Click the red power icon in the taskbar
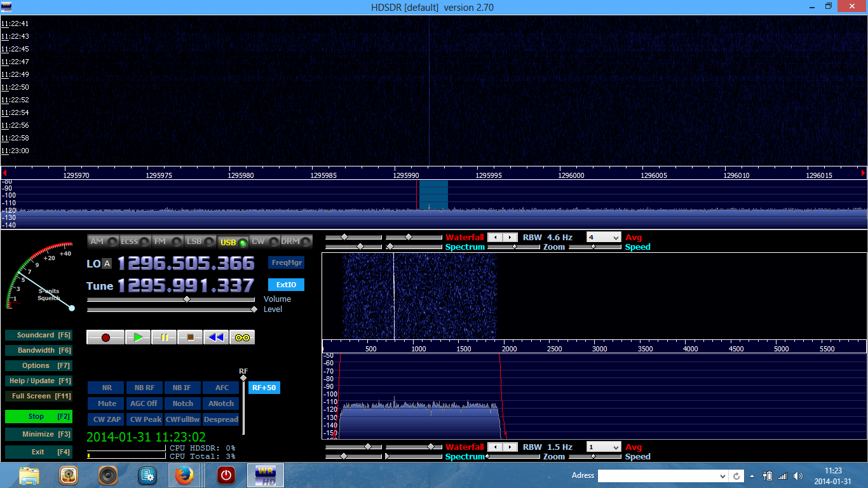This screenshot has height=488, width=868. pos(226,475)
